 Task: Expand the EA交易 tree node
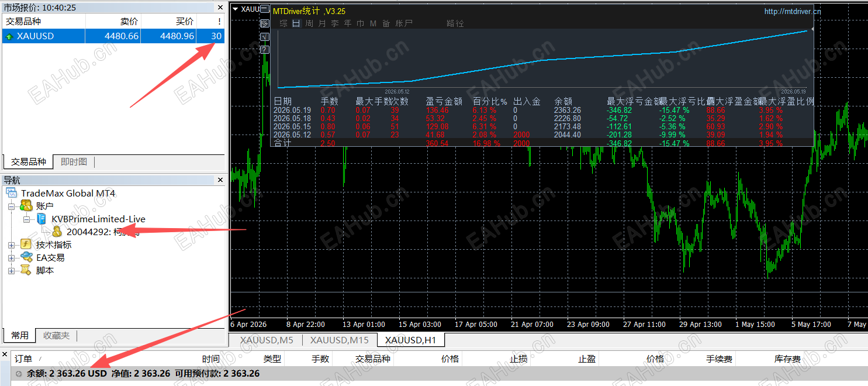11,257
